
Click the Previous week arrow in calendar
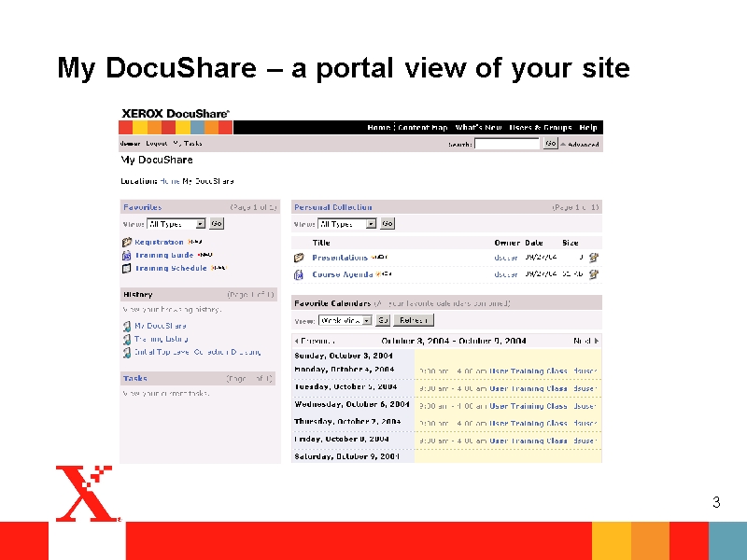(x=296, y=341)
